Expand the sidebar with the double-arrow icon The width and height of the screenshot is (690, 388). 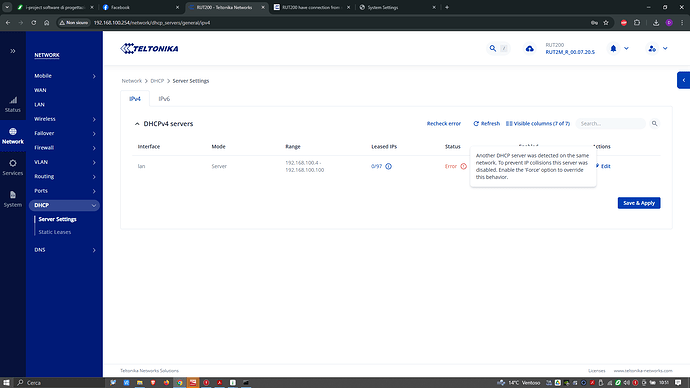click(13, 51)
